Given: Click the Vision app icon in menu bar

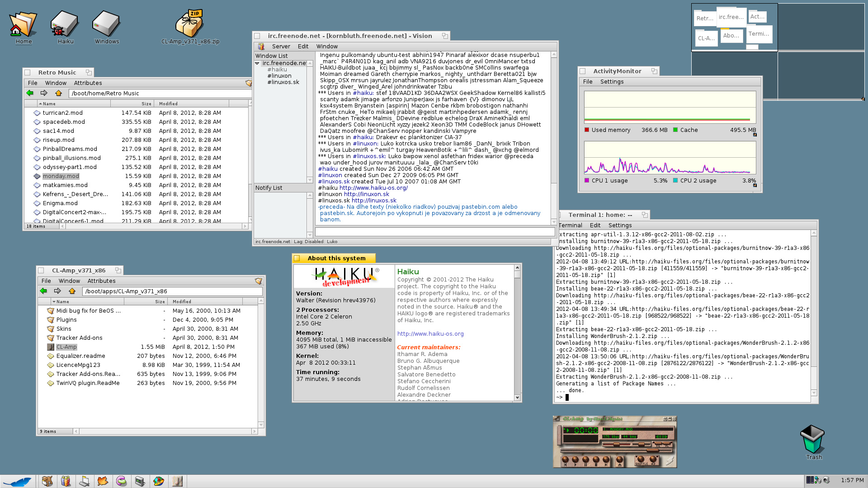Looking at the screenshot, I should tap(261, 47).
